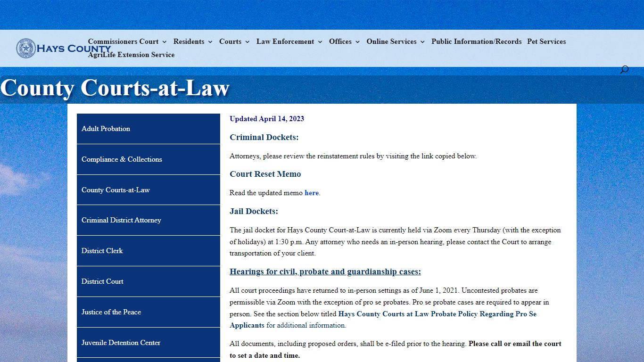Screen dimensions: 644x362
Task: Select Compliance & Collections in sidebar
Action: click(x=149, y=159)
